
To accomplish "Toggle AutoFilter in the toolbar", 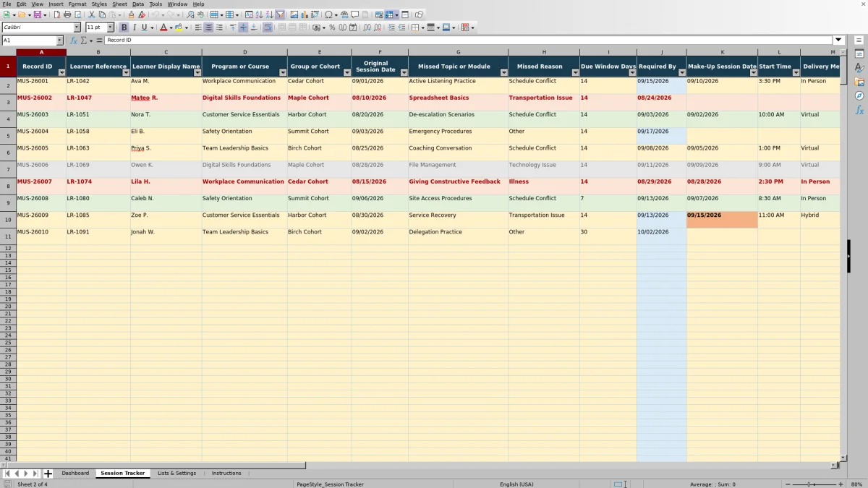I will (x=280, y=14).
